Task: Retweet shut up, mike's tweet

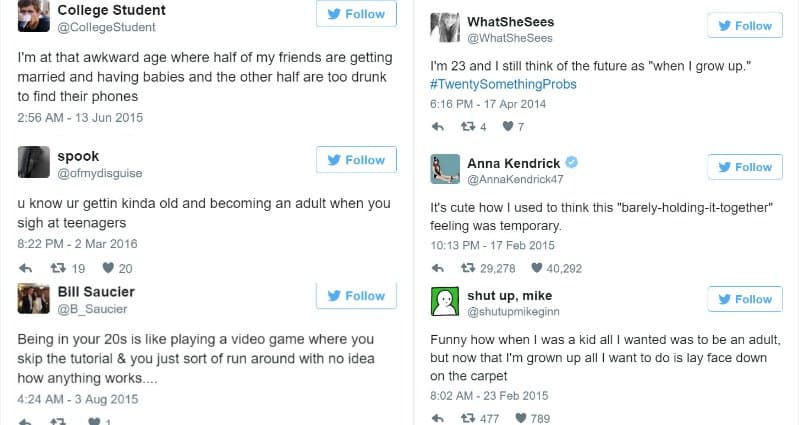Action: [x=466, y=418]
